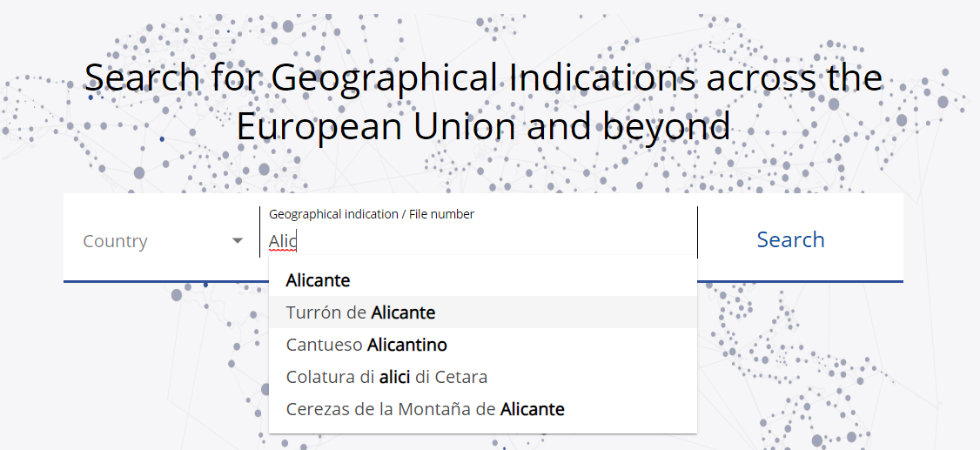The height and width of the screenshot is (450, 980).
Task: Click the 'Search for Geographical Indications' heading
Action: tap(483, 77)
